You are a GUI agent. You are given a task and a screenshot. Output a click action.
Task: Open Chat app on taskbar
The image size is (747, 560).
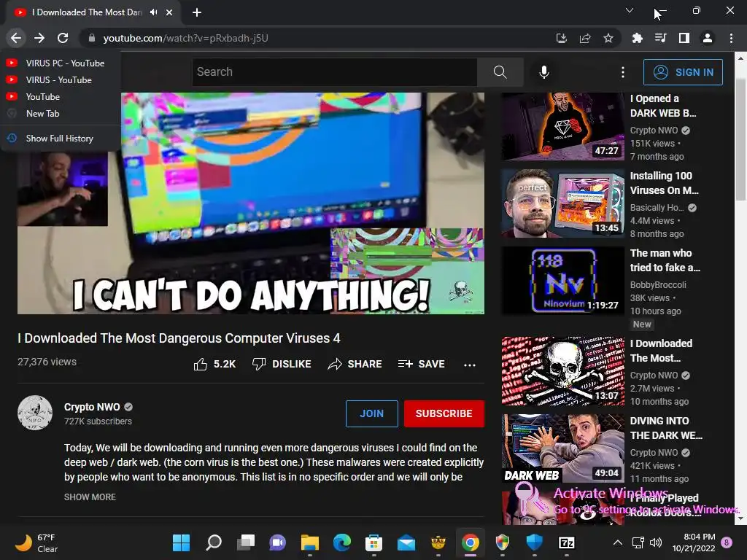click(278, 542)
